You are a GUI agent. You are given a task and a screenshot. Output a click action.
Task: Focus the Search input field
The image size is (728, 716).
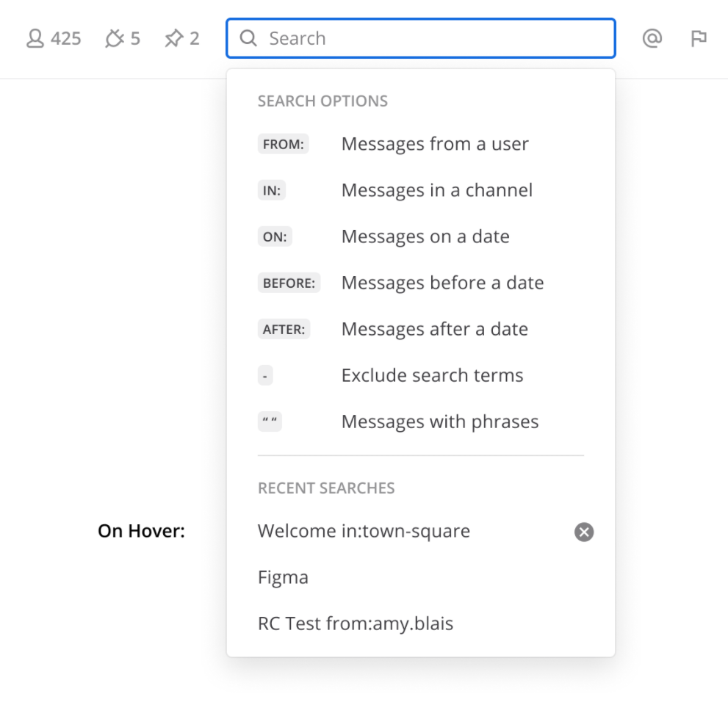point(421,38)
